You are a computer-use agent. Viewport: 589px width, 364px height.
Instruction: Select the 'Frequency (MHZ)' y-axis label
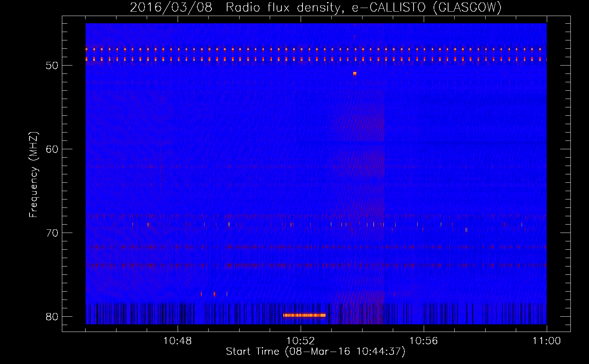33,175
